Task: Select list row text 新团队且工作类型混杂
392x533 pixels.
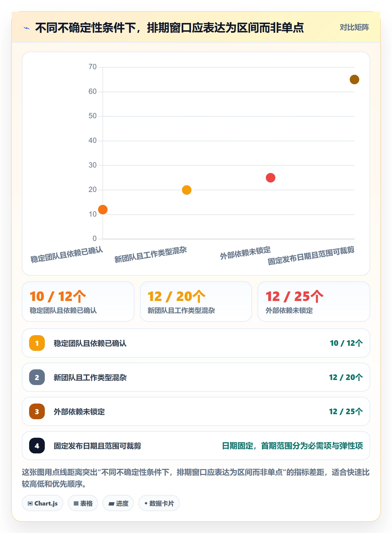Action: [90, 377]
